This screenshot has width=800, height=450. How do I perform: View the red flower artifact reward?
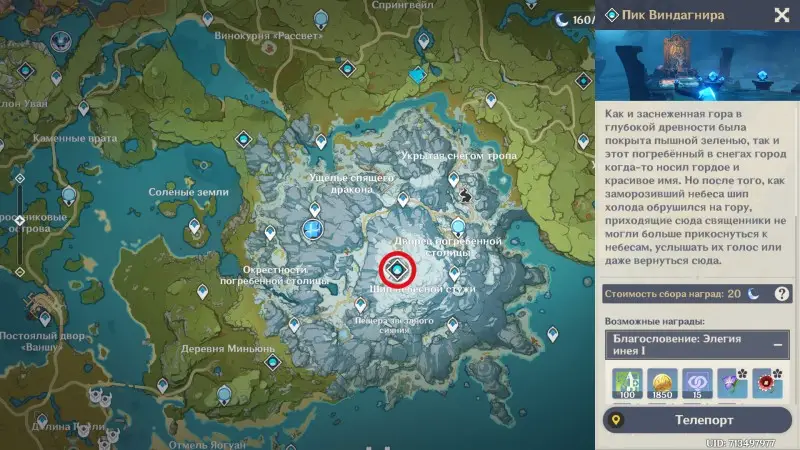click(x=767, y=383)
